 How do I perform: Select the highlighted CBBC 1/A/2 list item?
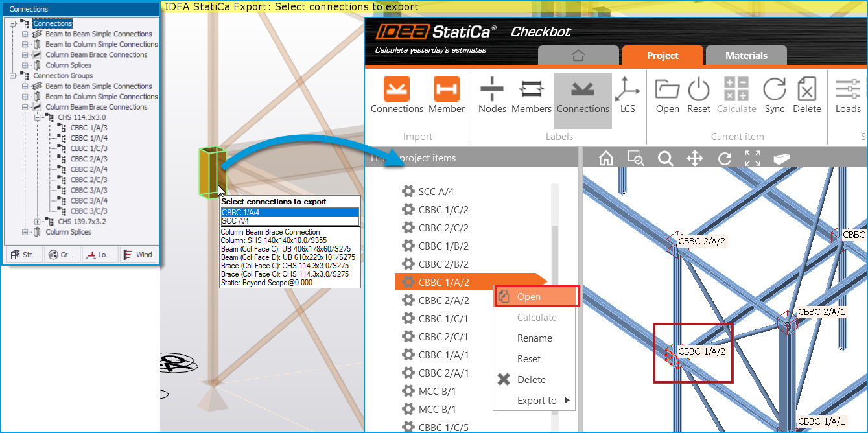(x=471, y=282)
